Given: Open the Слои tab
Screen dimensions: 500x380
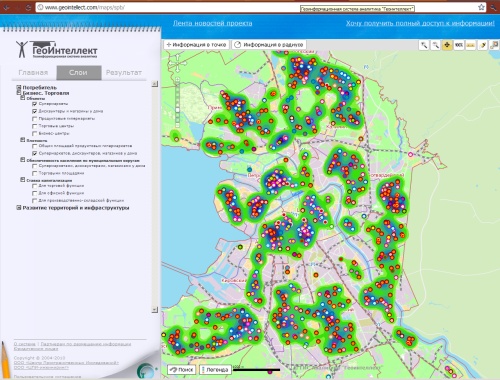Looking at the screenshot, I should (79, 73).
